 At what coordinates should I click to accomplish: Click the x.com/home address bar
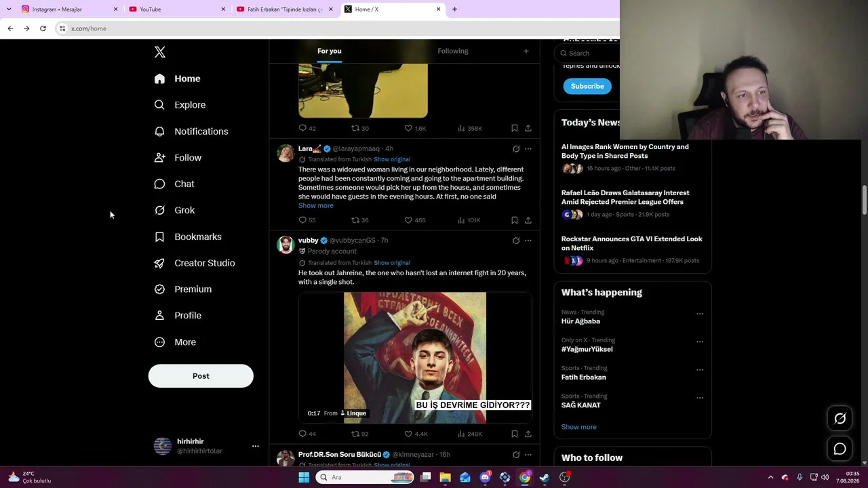(x=89, y=28)
